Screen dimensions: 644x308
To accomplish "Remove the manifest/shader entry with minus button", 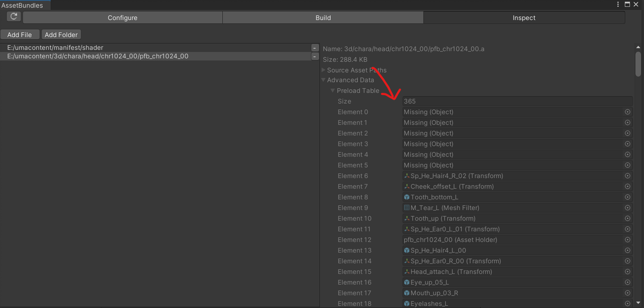I will pyautogui.click(x=315, y=48).
